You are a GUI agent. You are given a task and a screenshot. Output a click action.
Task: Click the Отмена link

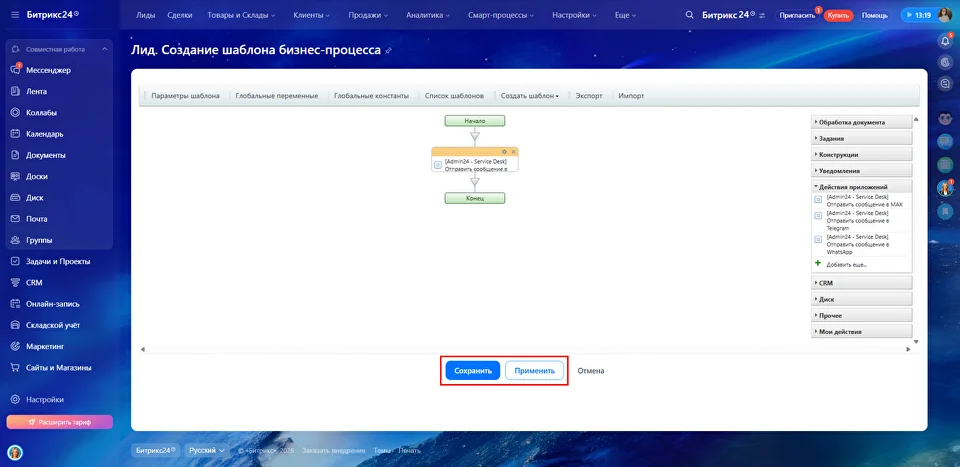click(x=590, y=371)
